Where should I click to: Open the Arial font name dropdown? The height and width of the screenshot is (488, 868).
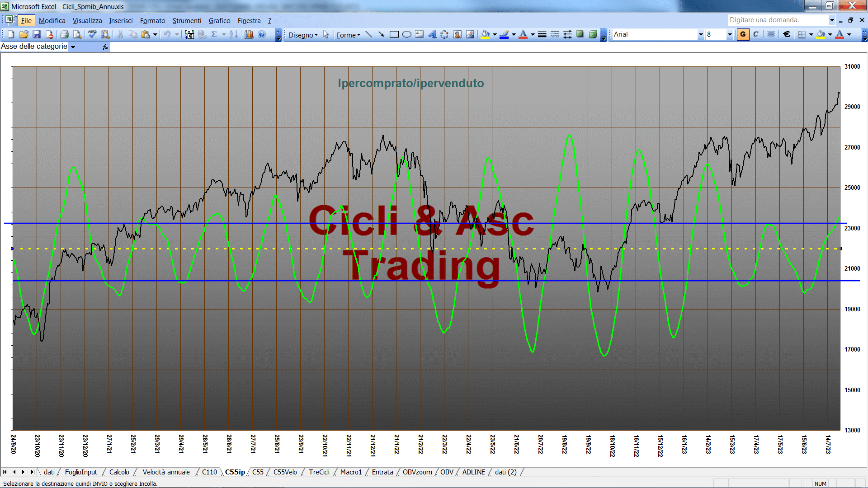click(x=701, y=34)
